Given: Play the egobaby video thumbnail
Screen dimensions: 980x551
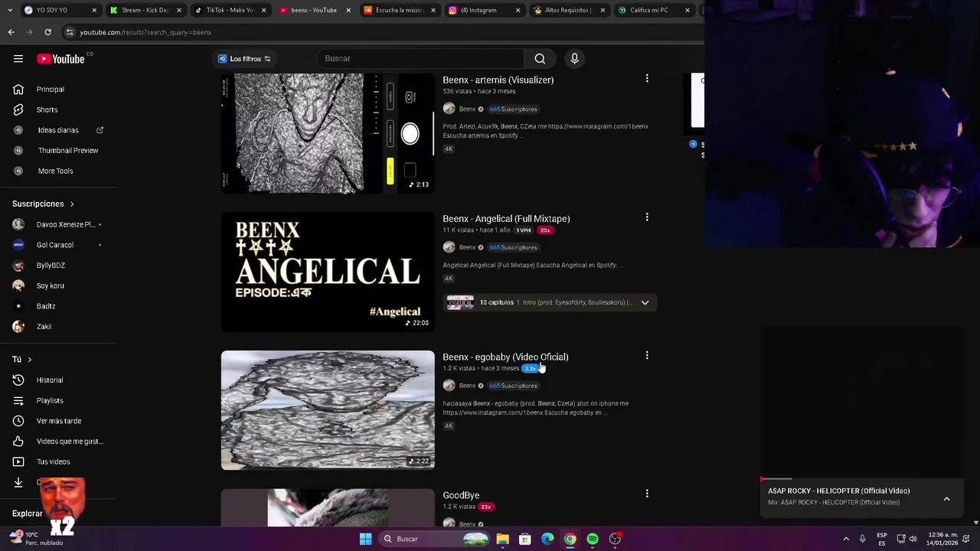Looking at the screenshot, I should tap(328, 410).
